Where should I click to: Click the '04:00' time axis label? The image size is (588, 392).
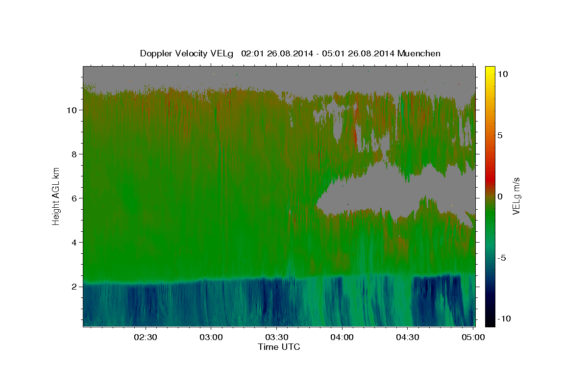coord(342,337)
